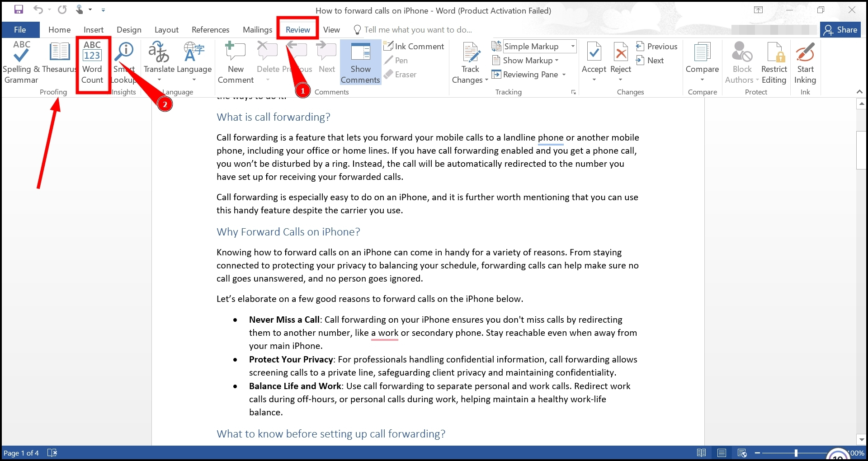This screenshot has width=868, height=461.
Task: Click the Tell me what you want field
Action: (416, 29)
